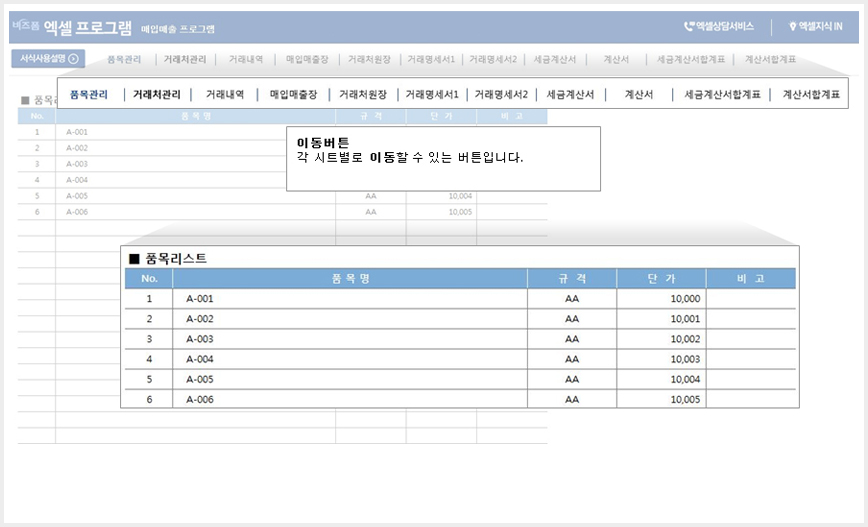Click faded 세금계산서합계표 in the small top bar

(691, 59)
